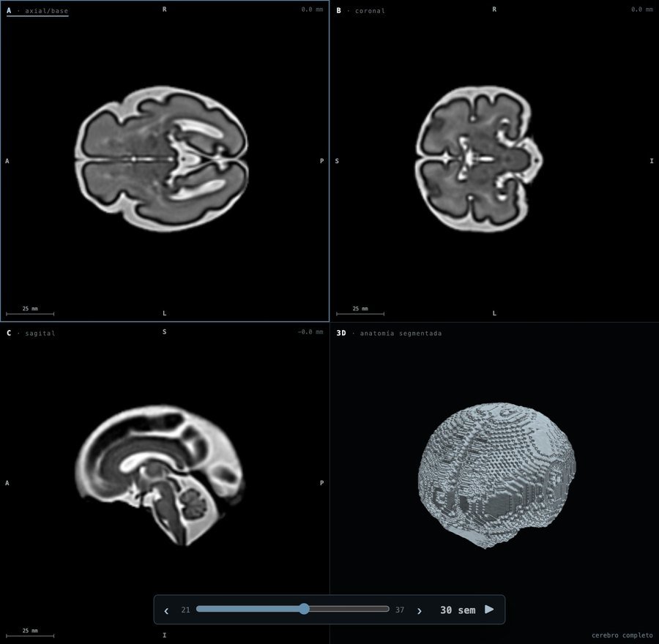Step to the next gestational week
659x644 pixels.
[x=419, y=610]
